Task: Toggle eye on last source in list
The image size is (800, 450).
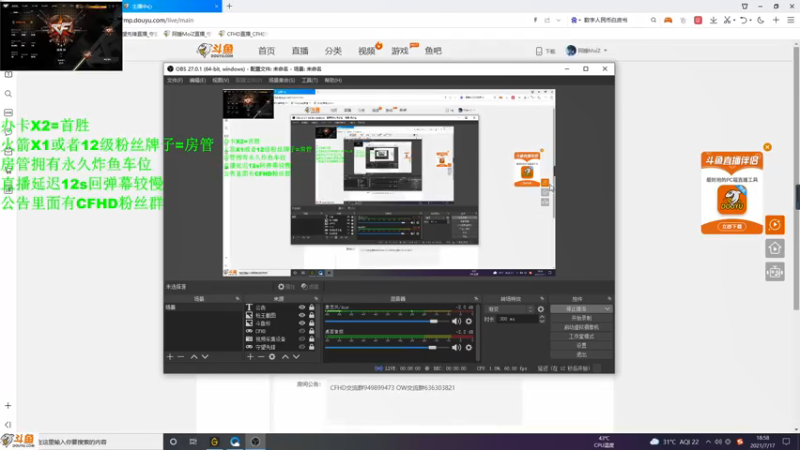Action: tap(302, 347)
